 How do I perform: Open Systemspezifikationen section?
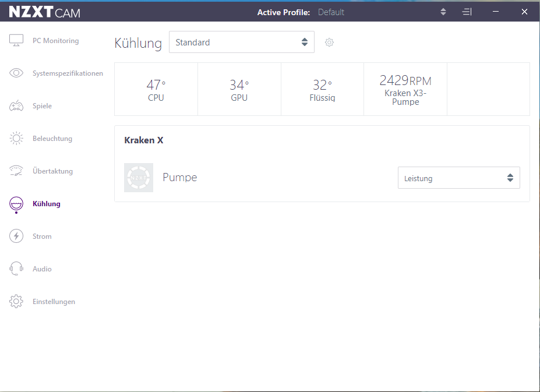tap(68, 73)
